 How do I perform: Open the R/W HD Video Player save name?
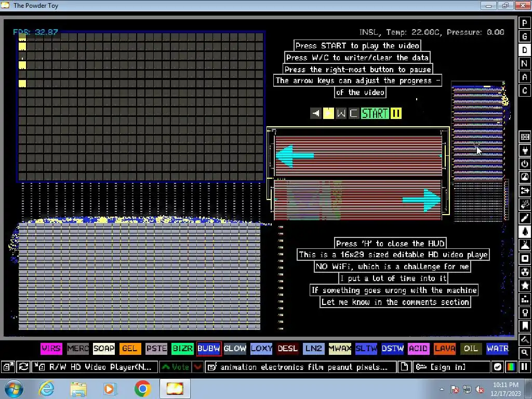coord(95,367)
